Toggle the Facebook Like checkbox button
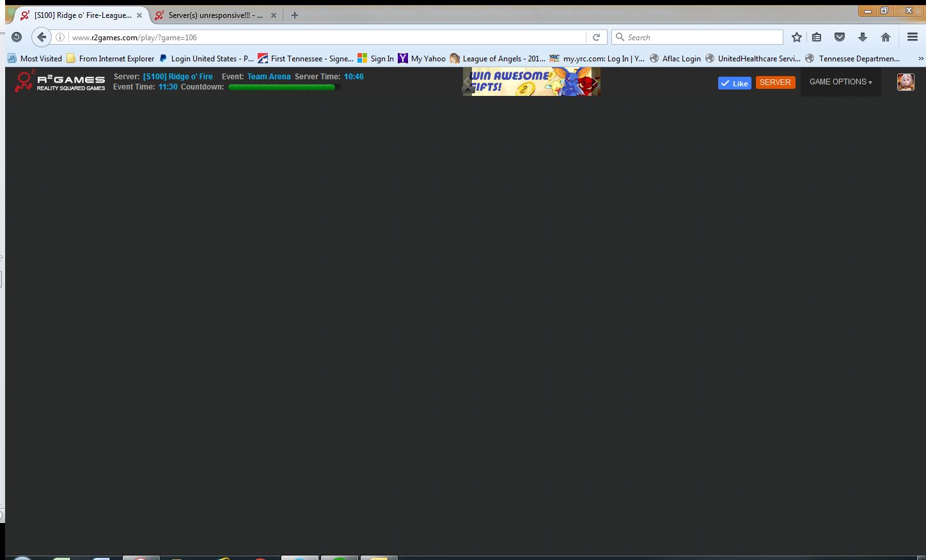926x560 pixels. (734, 83)
